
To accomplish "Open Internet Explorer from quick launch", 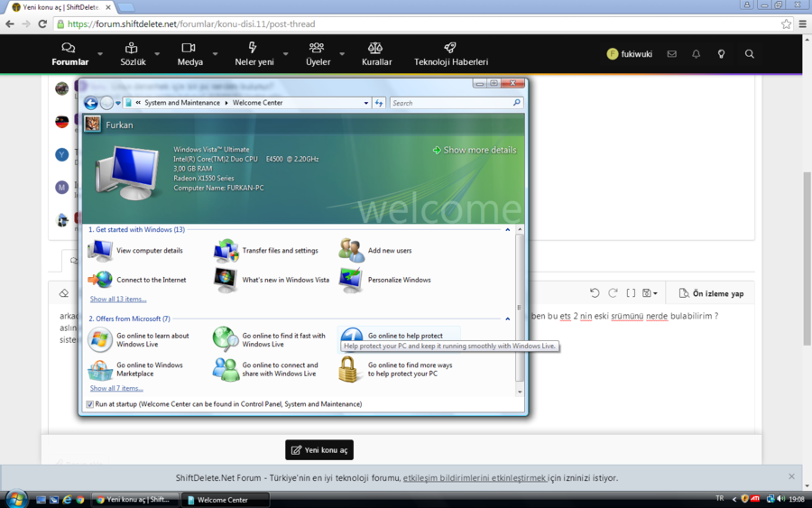I will click(x=67, y=500).
